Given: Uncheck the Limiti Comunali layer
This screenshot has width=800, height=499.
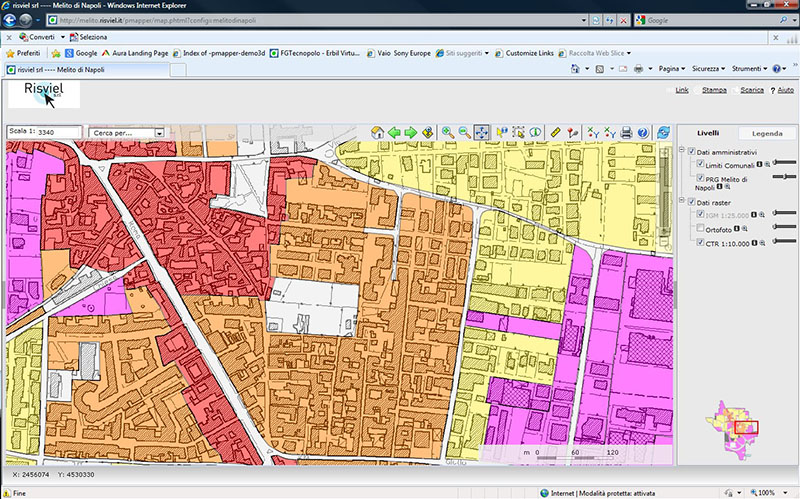Looking at the screenshot, I should 701,163.
